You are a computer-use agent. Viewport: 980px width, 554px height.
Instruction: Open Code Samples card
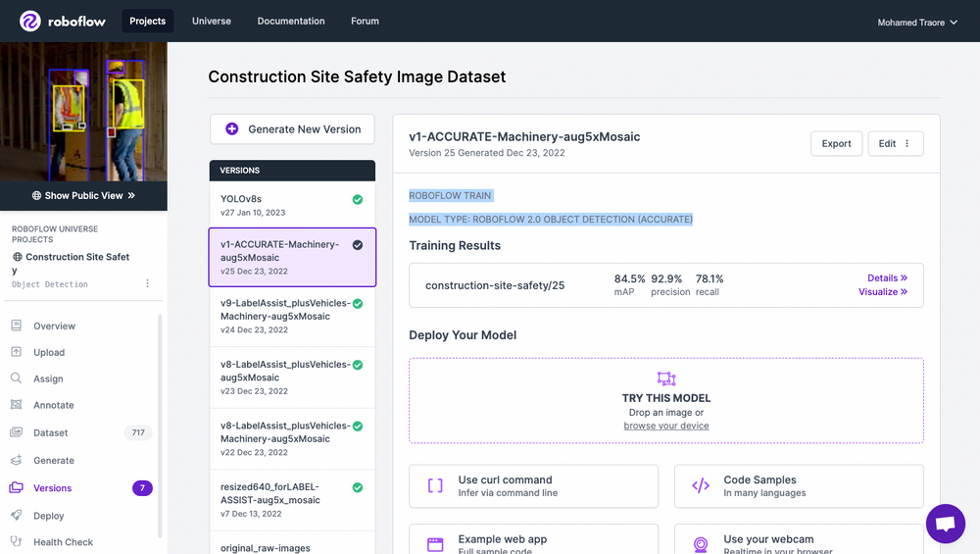tap(799, 485)
